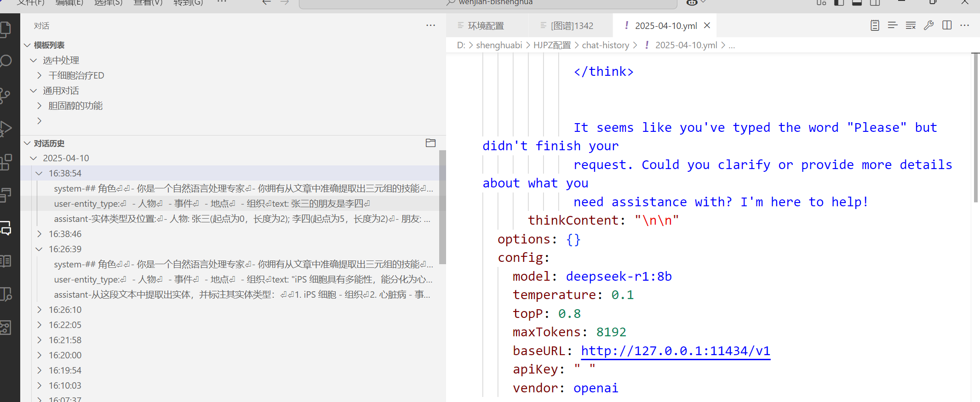Switch to the 环境配置 tab
Image resolution: width=980 pixels, height=402 pixels.
pos(486,26)
